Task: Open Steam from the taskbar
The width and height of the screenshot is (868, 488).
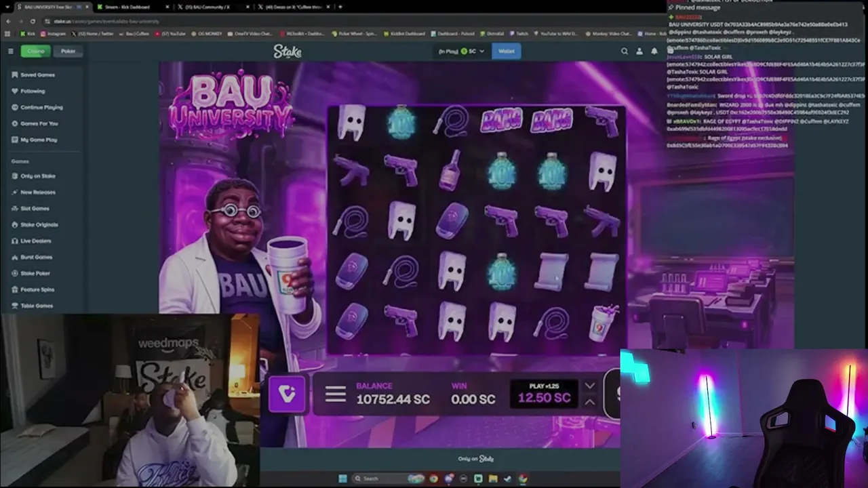Action: [508, 479]
